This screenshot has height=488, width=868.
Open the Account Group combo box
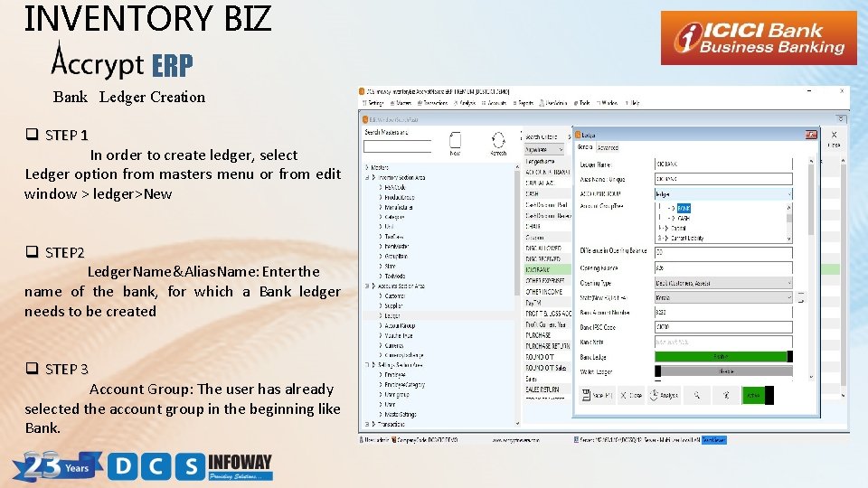pyautogui.click(x=723, y=193)
